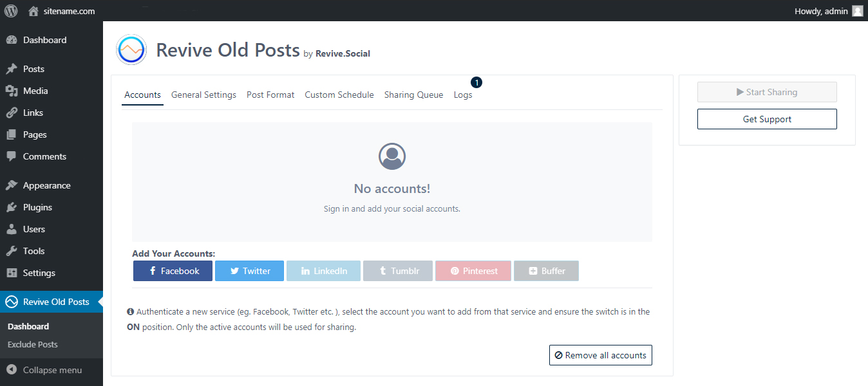Click the Collapse menu arrow icon
868x386 pixels.
coord(12,370)
